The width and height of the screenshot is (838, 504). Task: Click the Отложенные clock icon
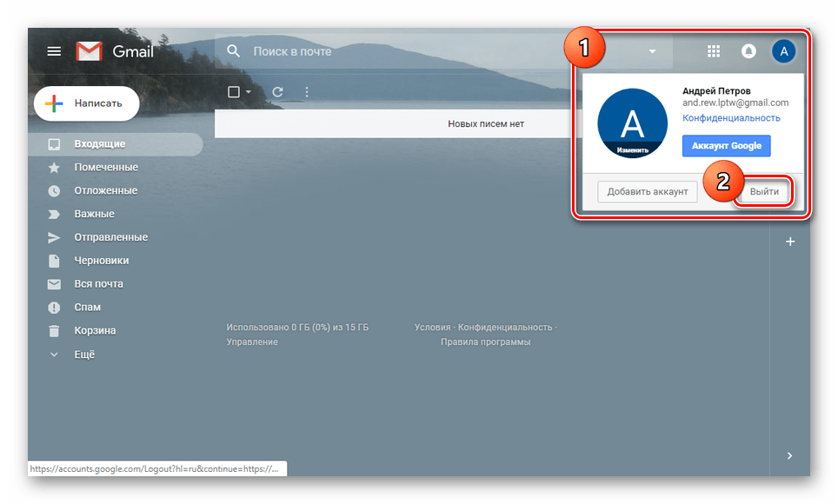(54, 191)
